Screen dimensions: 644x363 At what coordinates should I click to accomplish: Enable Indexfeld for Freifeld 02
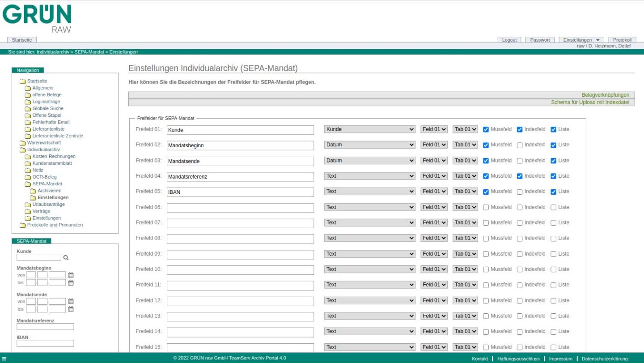tap(520, 145)
